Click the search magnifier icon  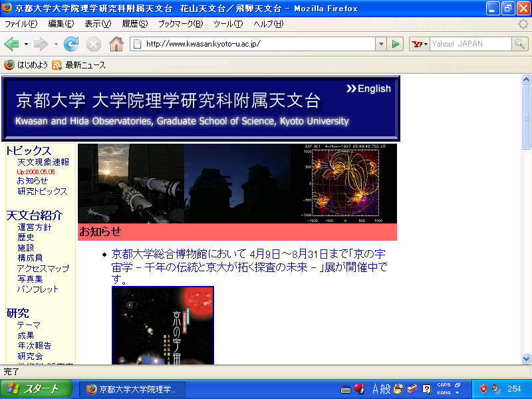(520, 44)
